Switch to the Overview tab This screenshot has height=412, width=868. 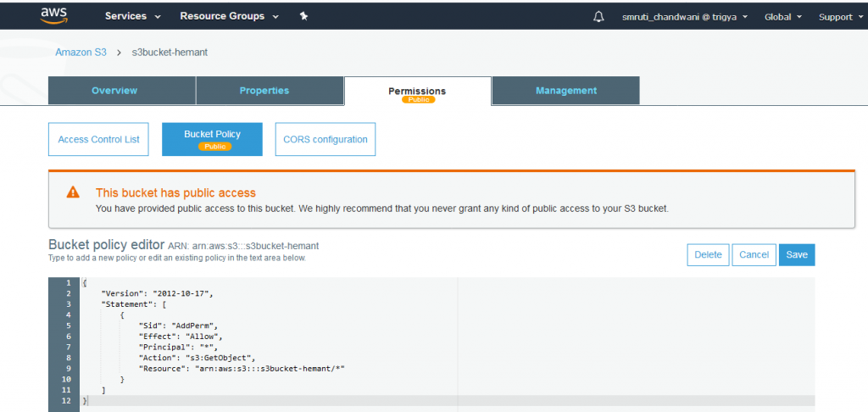click(x=122, y=90)
